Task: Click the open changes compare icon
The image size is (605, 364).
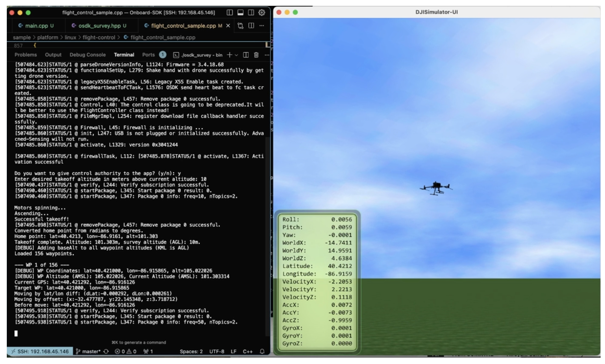Action: tap(240, 26)
